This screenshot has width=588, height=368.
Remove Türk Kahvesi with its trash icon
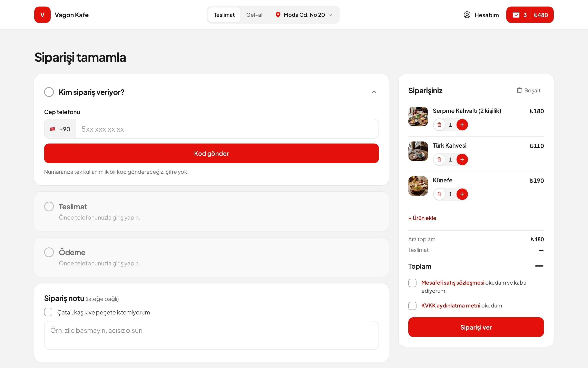tap(439, 159)
